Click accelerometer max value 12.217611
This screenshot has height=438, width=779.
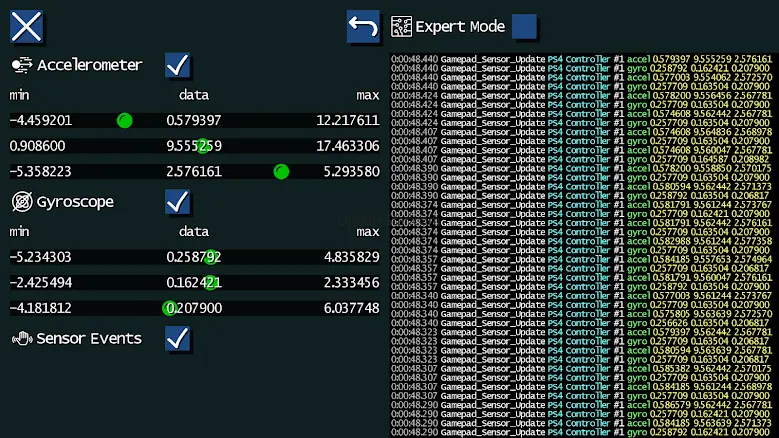[x=348, y=120]
